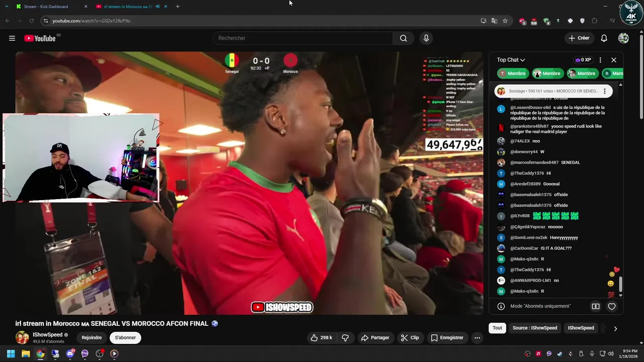Image resolution: width=644 pixels, height=362 pixels.
Task: Open poll options three-dot menu
Action: point(605,91)
